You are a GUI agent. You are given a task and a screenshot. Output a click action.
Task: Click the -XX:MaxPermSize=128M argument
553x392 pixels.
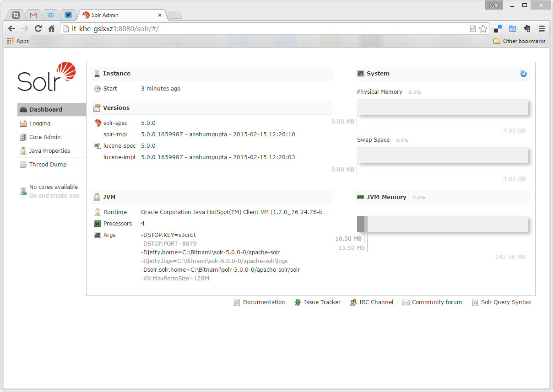tap(175, 278)
